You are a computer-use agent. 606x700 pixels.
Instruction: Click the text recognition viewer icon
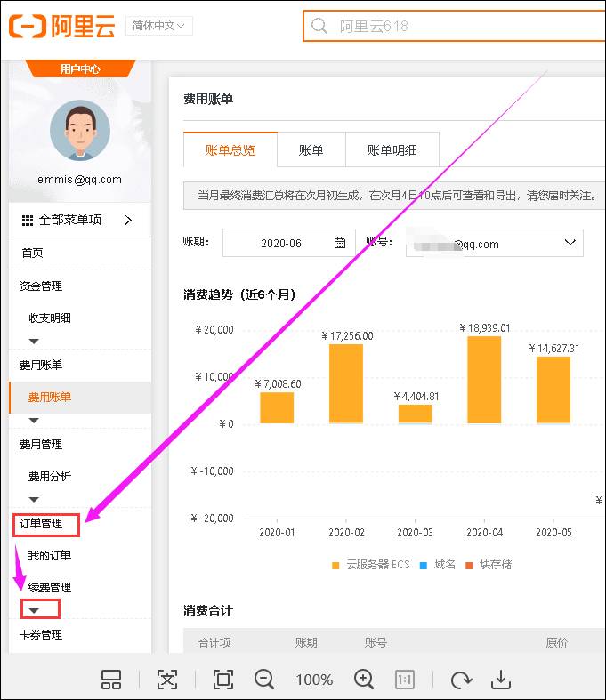tap(167, 680)
